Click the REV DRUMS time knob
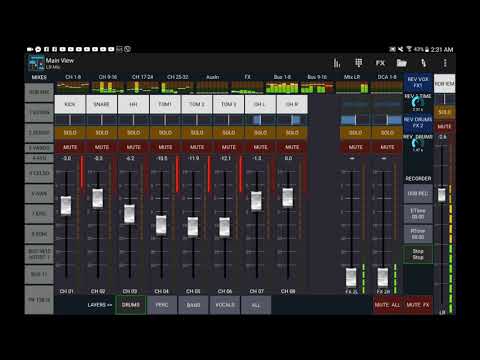 [418, 143]
